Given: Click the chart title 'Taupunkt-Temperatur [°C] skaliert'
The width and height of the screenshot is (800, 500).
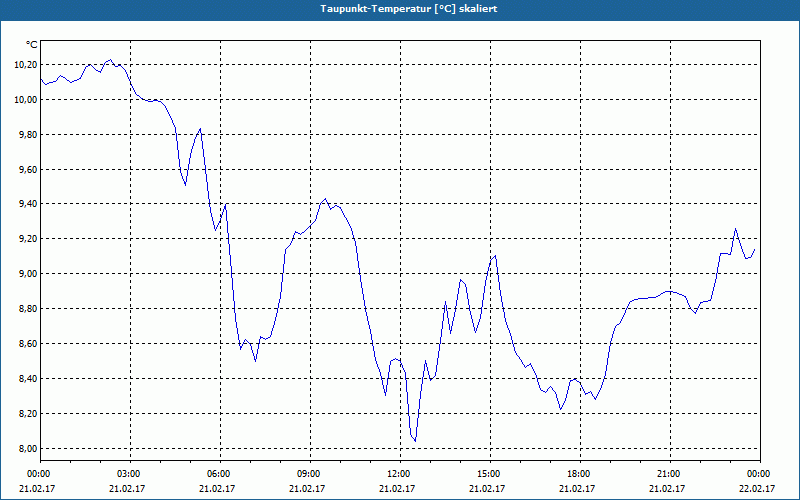Looking at the screenshot, I should (409, 9).
